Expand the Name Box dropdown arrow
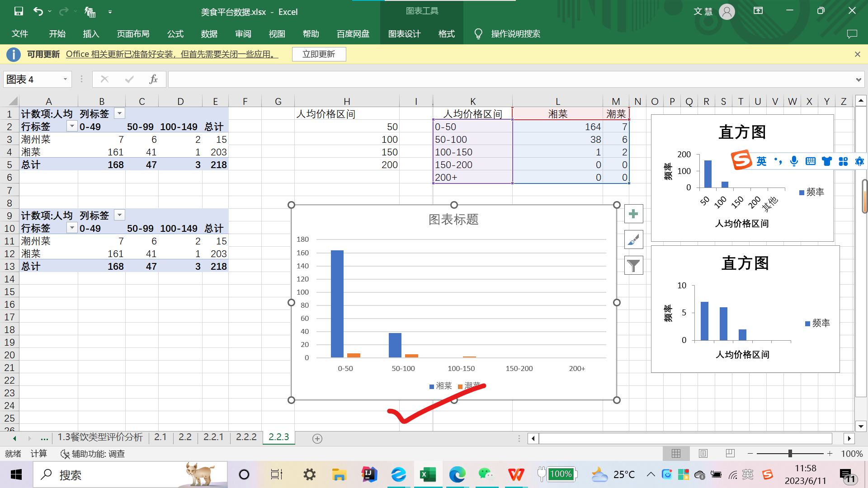The height and width of the screenshot is (488, 868). tap(65, 80)
